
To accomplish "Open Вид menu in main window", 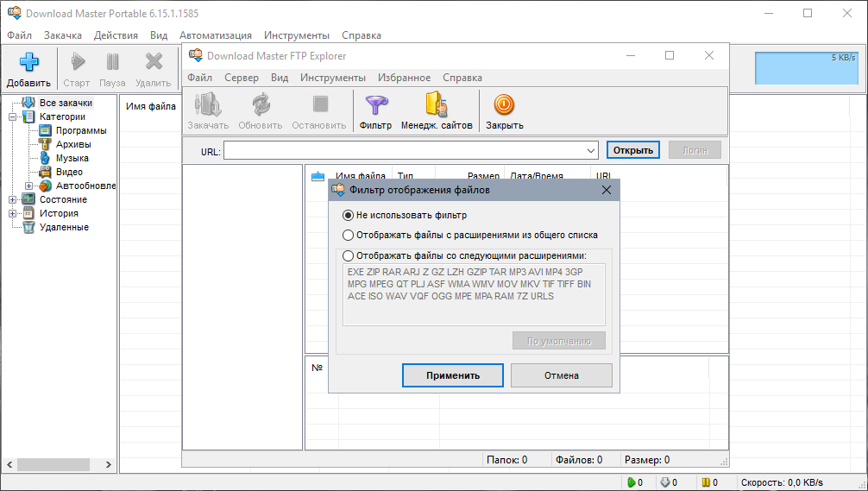I will coord(158,35).
